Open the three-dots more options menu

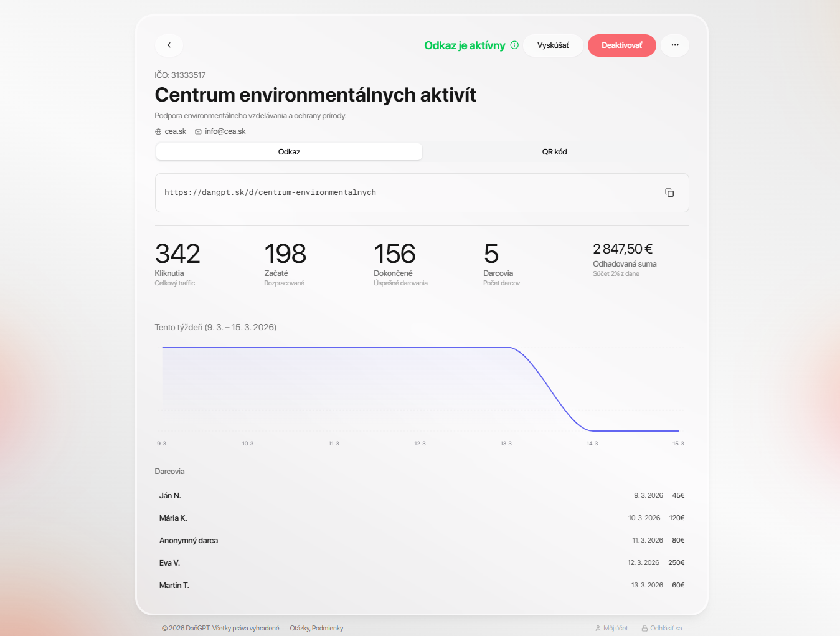[x=674, y=45]
